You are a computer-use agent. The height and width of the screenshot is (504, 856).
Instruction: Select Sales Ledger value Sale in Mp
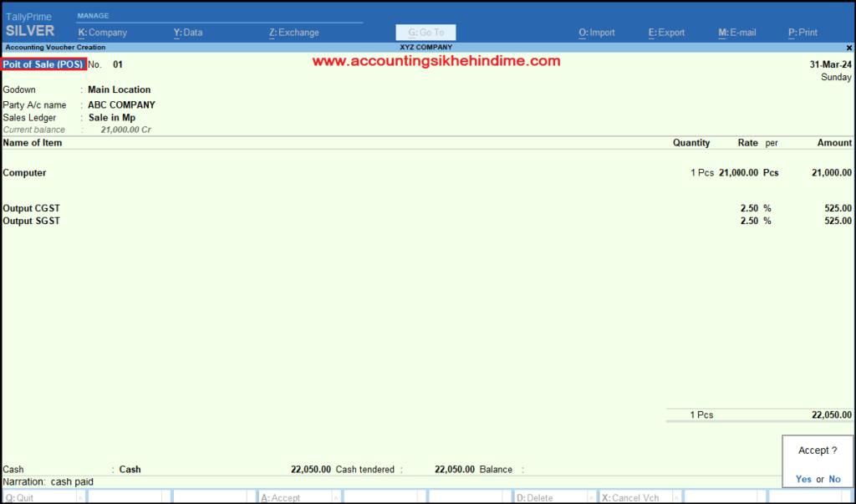(112, 117)
